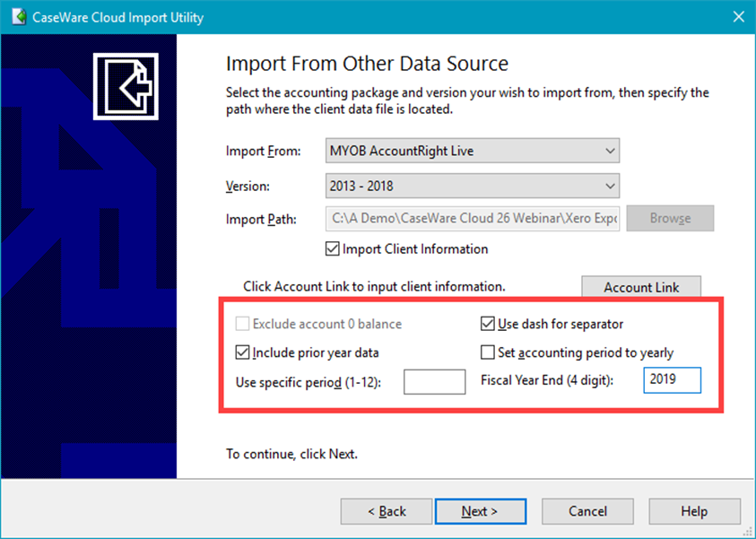The height and width of the screenshot is (539, 756).
Task: Click the CaseWare Cloud Import Utility title text
Action: tap(118, 17)
